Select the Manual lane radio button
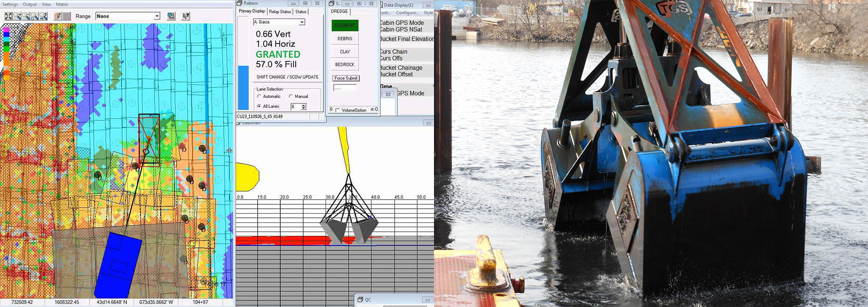868x307 pixels. [x=291, y=96]
